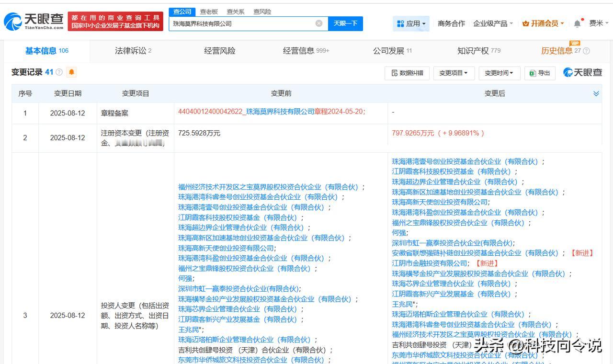The image size is (613, 364).
Task: Open 何强 link in 变更前 column
Action: tap(185, 278)
